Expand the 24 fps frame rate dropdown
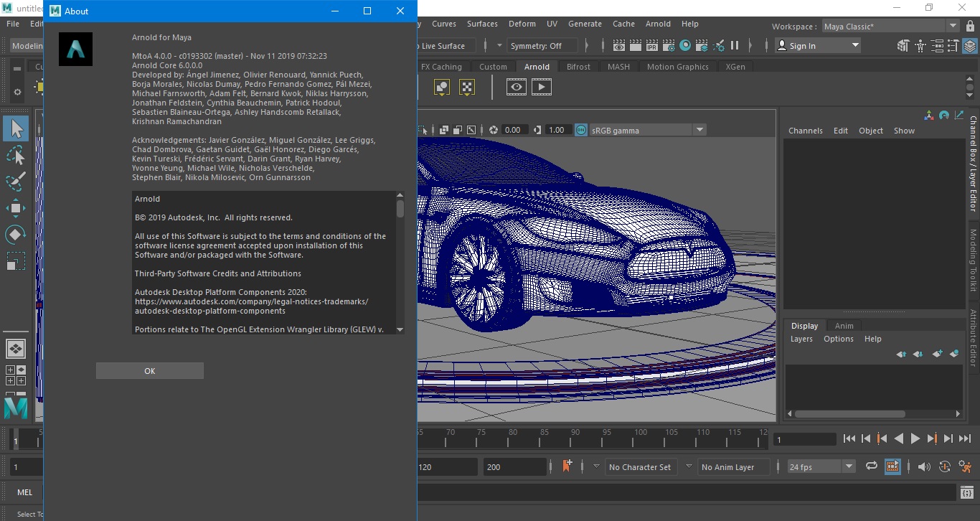 pos(849,466)
